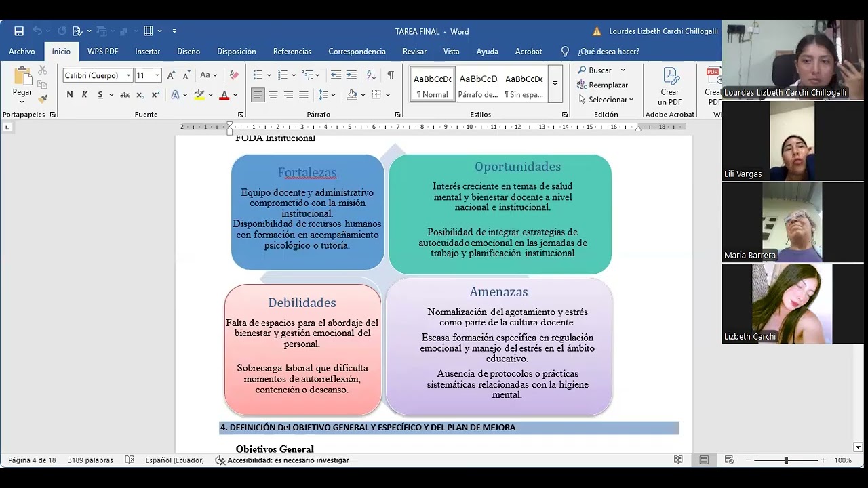Open the font name dropdown Calibri (Cuerpo)
Image resolution: width=868 pixels, height=488 pixels.
click(129, 75)
